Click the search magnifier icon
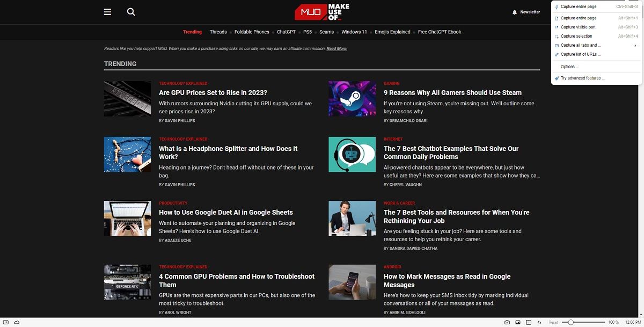 pos(130,11)
